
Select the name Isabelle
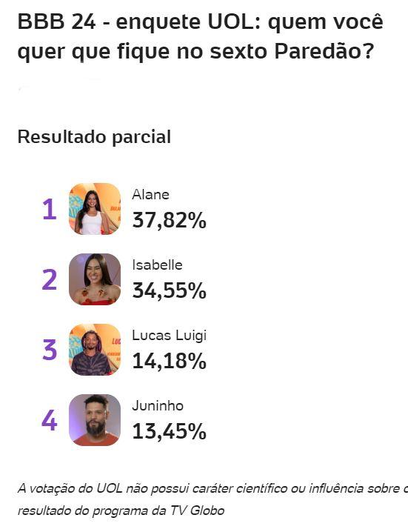[x=157, y=265]
